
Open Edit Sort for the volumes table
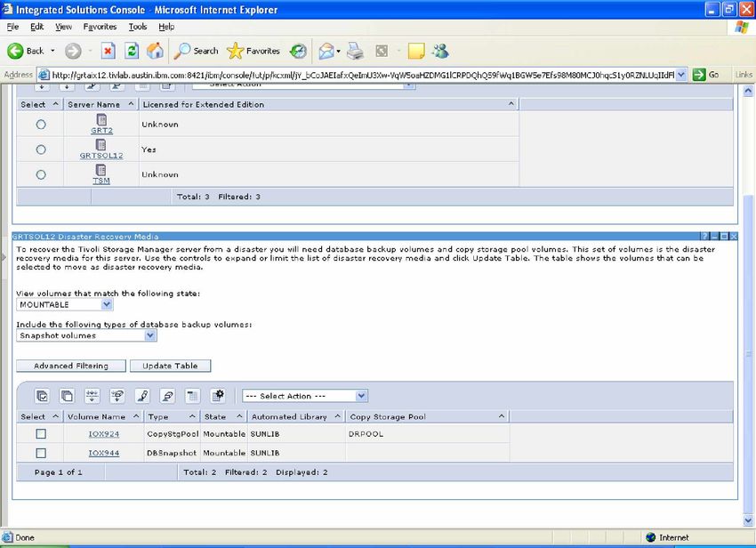coord(142,396)
